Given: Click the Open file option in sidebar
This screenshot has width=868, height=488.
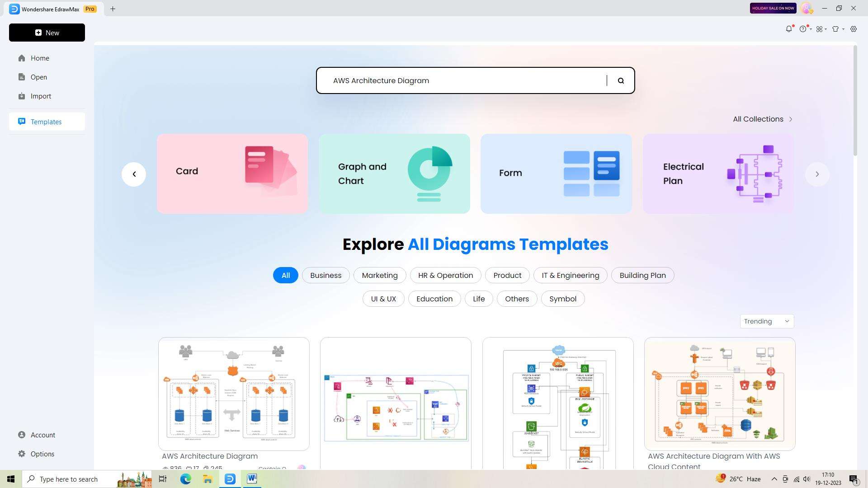Looking at the screenshot, I should 39,77.
